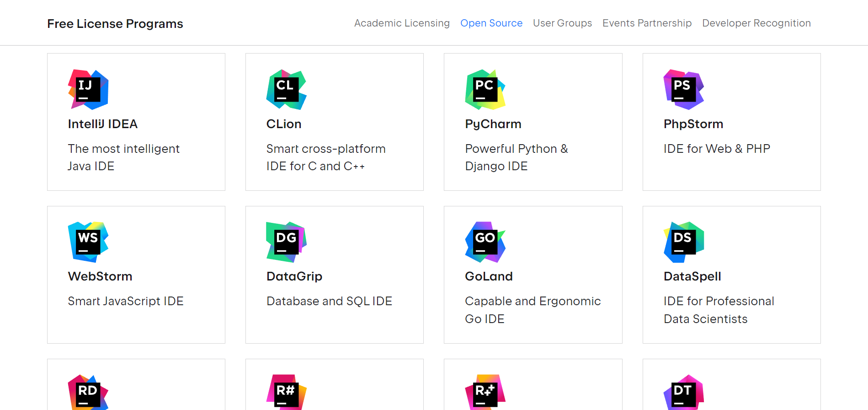Select the Developer Recognition tab
Image resolution: width=868 pixels, height=410 pixels.
tap(756, 23)
